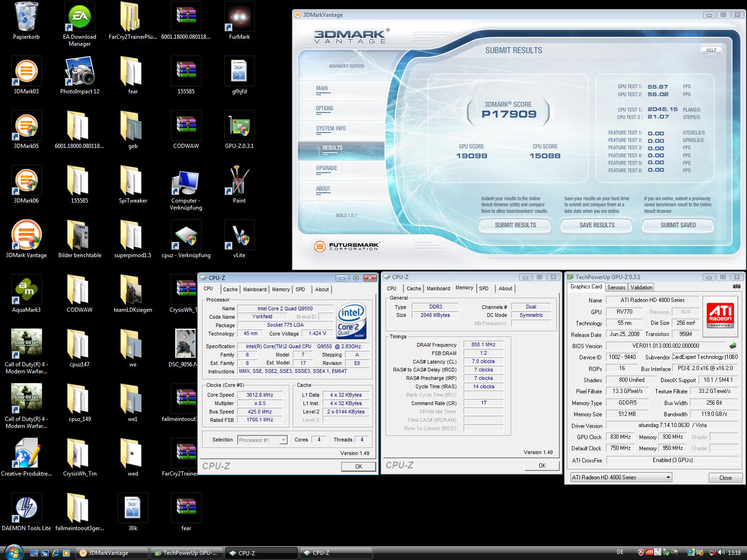Viewport: 747px width, 560px height.
Task: Select the 3DMark03 desktop icon
Action: tap(26, 76)
